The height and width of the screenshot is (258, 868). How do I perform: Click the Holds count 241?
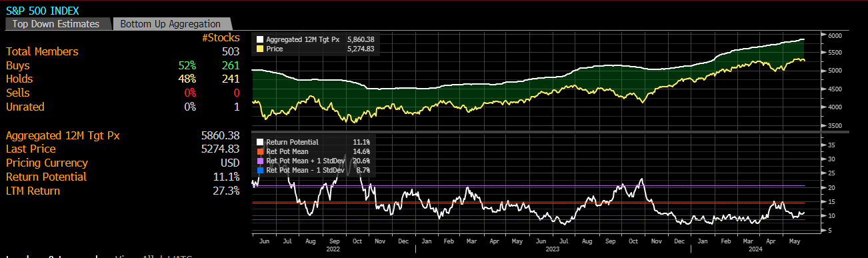point(231,79)
